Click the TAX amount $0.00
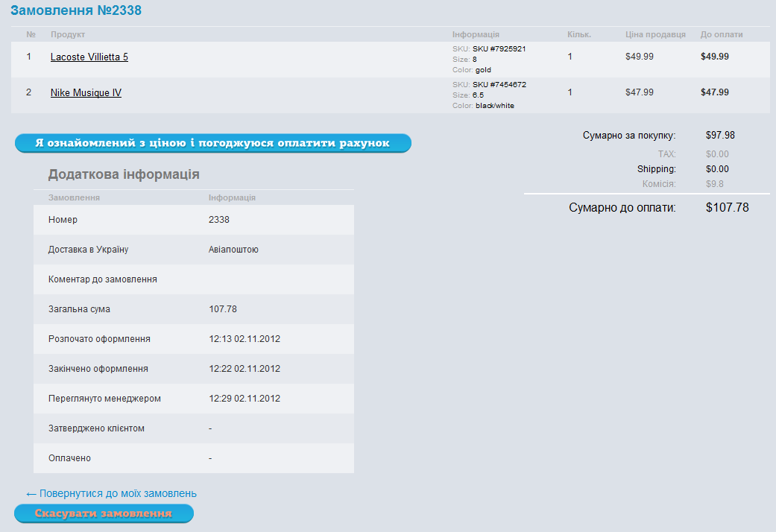This screenshot has height=532, width=776. (x=717, y=154)
